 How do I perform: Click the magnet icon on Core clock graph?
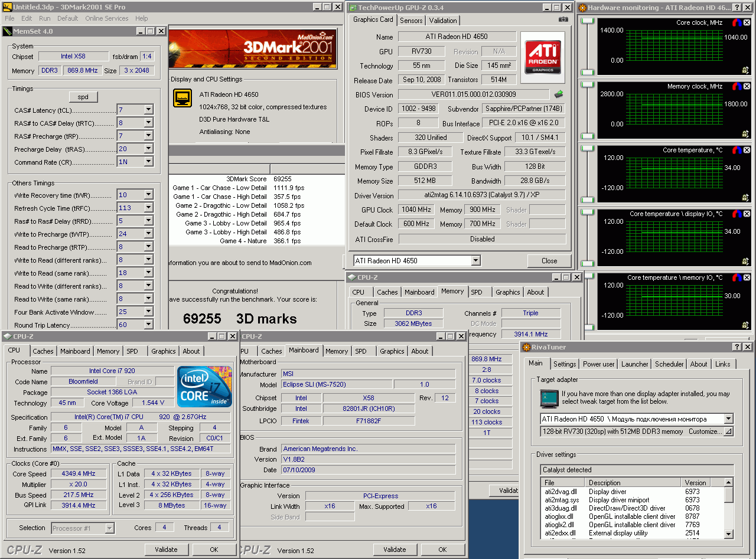[737, 22]
